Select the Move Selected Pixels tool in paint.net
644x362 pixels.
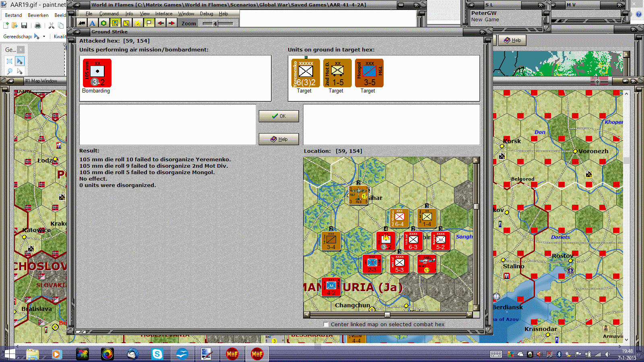[19, 61]
